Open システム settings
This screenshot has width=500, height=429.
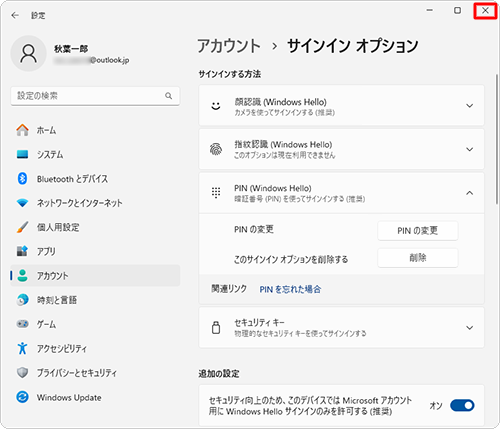(x=95, y=154)
